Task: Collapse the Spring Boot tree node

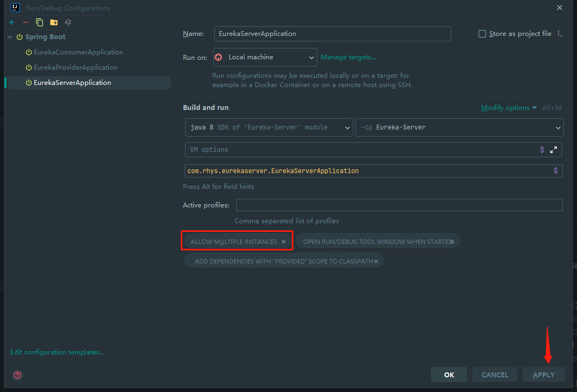Action: tap(10, 37)
